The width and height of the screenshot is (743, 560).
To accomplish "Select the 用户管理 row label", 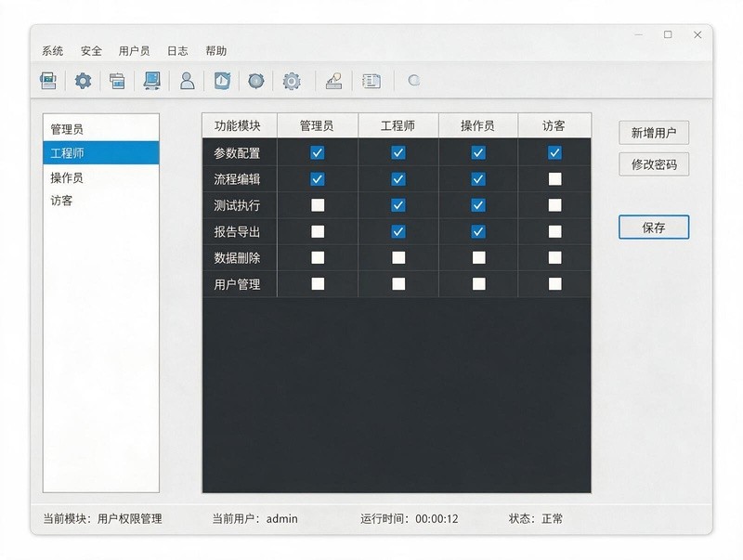I will pos(237,284).
